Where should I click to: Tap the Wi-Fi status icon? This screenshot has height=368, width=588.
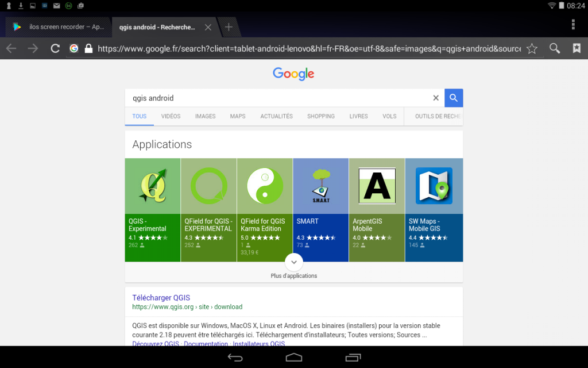click(552, 6)
